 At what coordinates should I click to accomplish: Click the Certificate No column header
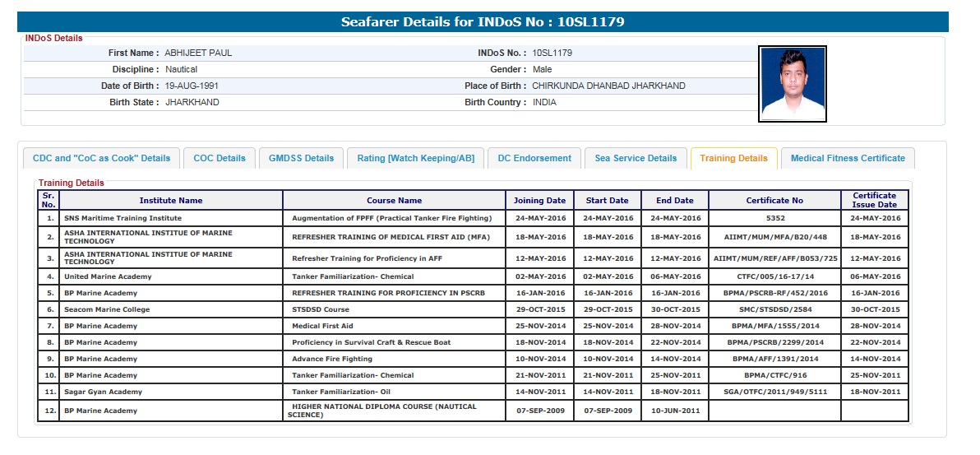[x=774, y=200]
